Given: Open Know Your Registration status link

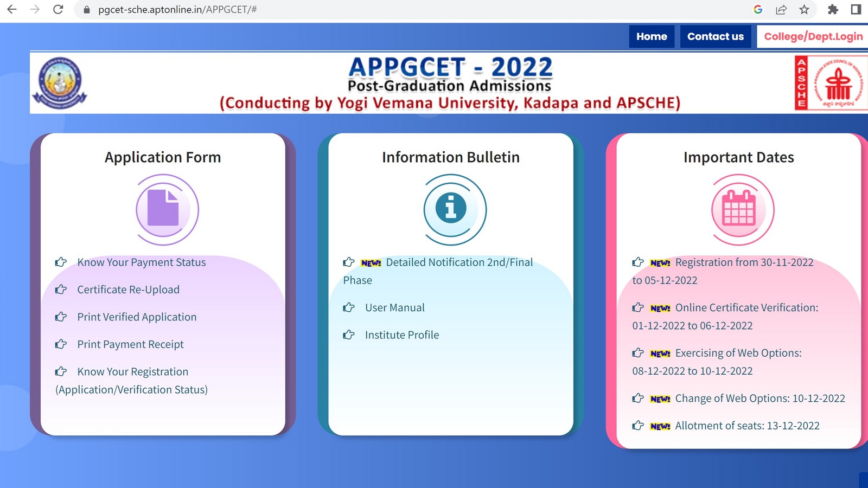Looking at the screenshot, I should click(131, 381).
